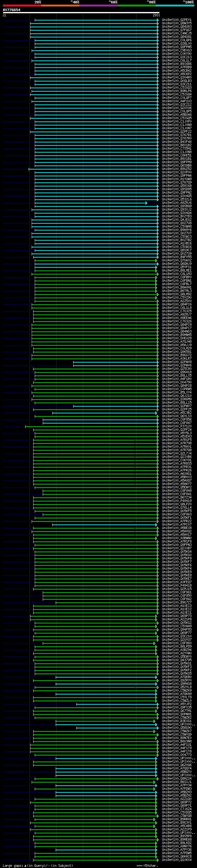Click the orange ~40% identity legend swatch
The height and width of the screenshot is (868, 197).
pyautogui.click(x=60, y=6)
